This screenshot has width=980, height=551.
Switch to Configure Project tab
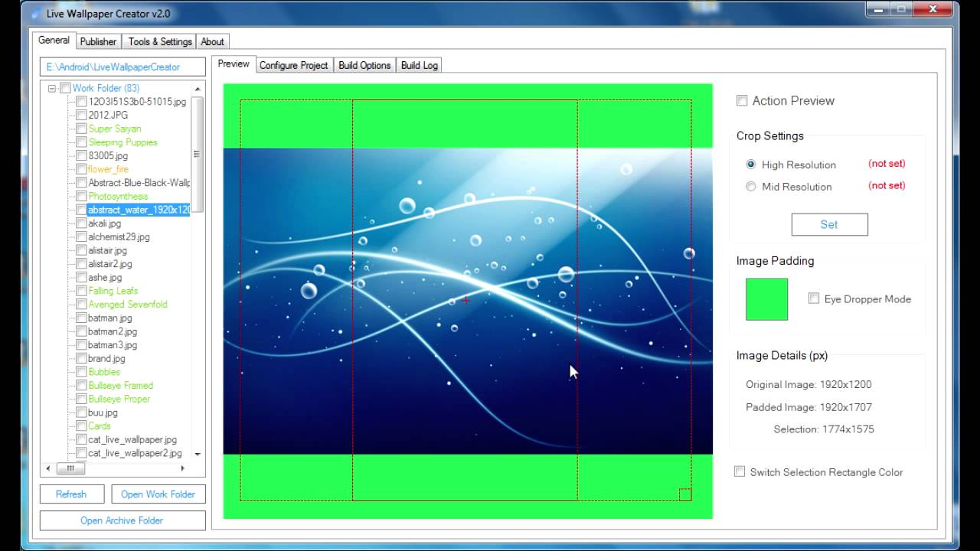[x=293, y=65]
